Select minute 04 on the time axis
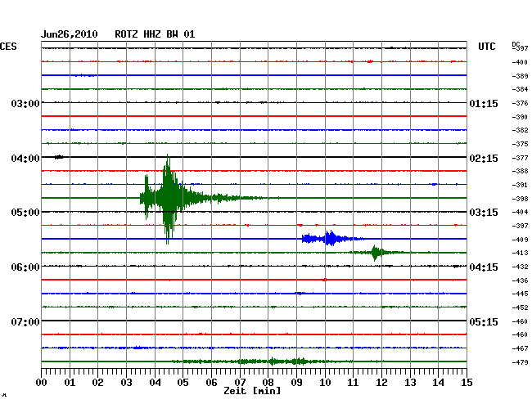 (x=155, y=382)
